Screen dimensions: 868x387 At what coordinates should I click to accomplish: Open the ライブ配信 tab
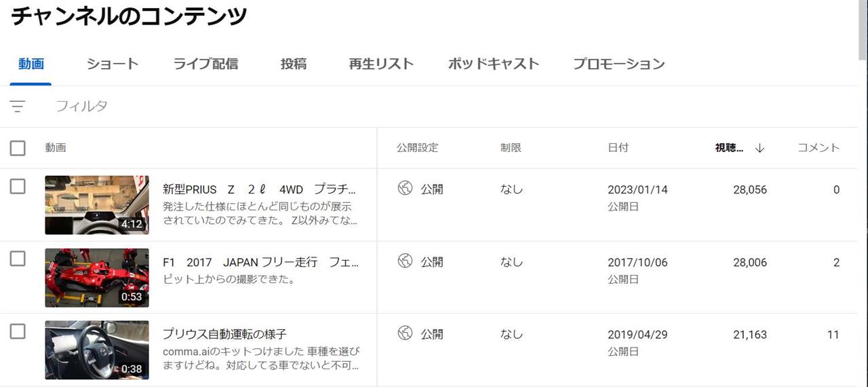point(205,64)
